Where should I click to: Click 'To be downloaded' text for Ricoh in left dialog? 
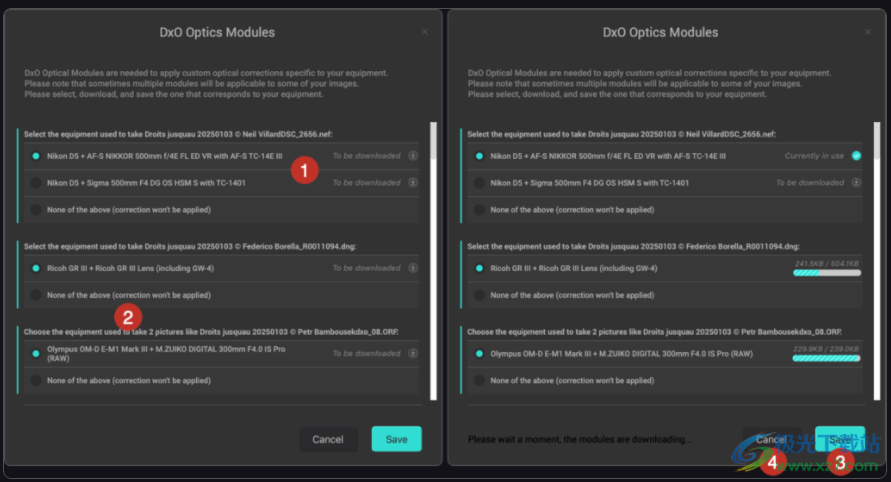[x=367, y=268]
